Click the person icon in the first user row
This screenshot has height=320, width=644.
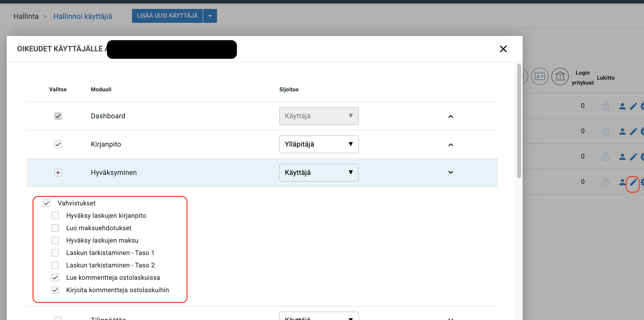(x=622, y=106)
